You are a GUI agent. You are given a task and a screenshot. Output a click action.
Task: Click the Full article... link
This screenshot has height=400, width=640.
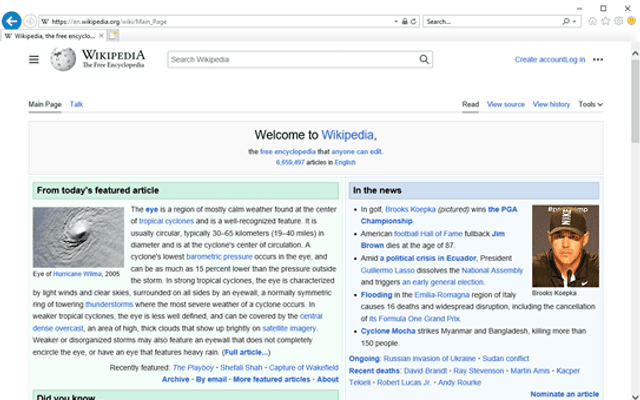[x=246, y=352]
